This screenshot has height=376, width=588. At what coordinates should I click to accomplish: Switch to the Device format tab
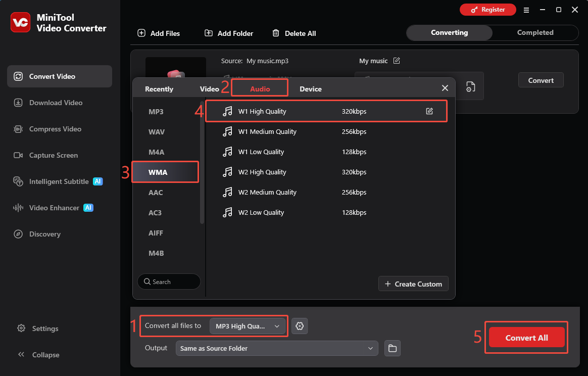[311, 89]
